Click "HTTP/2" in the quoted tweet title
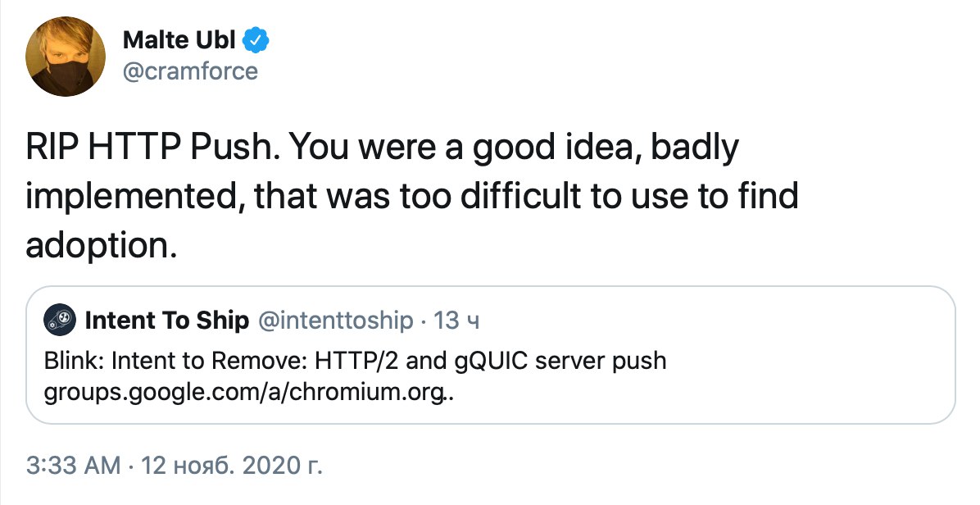 click(x=357, y=361)
